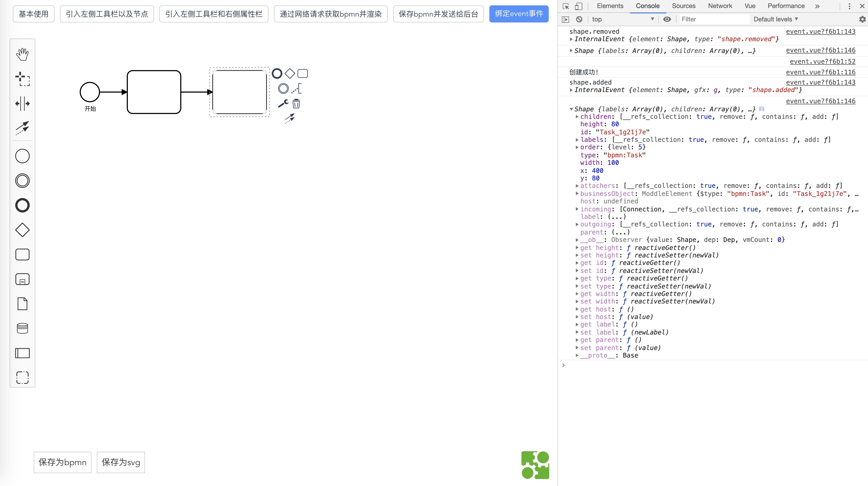868x486 pixels.
Task: Click 保存为bpmn export button
Action: (x=62, y=462)
